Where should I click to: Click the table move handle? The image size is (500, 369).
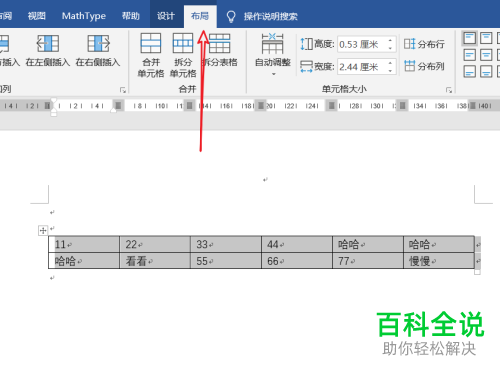pos(43,230)
